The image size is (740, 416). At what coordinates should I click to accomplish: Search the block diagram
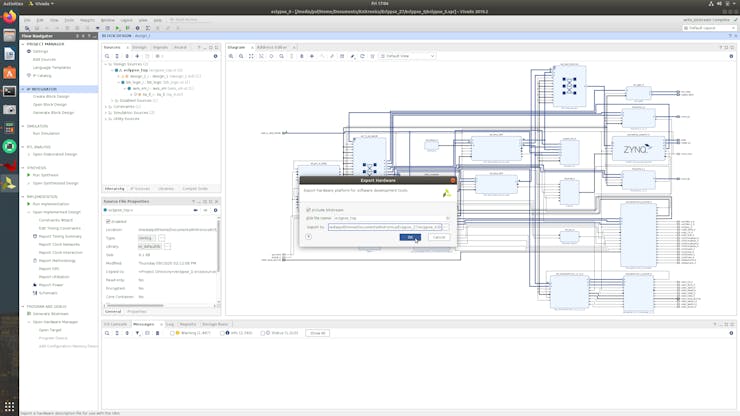281,56
